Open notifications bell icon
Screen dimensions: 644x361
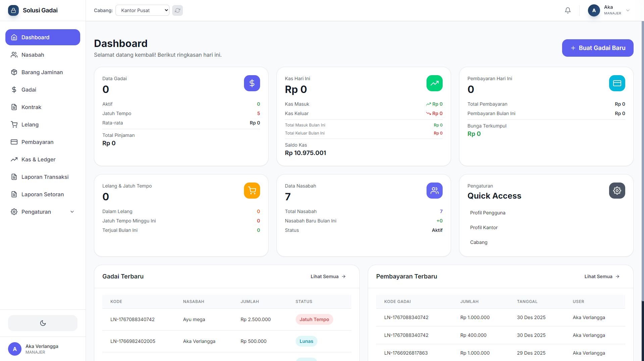568,10
